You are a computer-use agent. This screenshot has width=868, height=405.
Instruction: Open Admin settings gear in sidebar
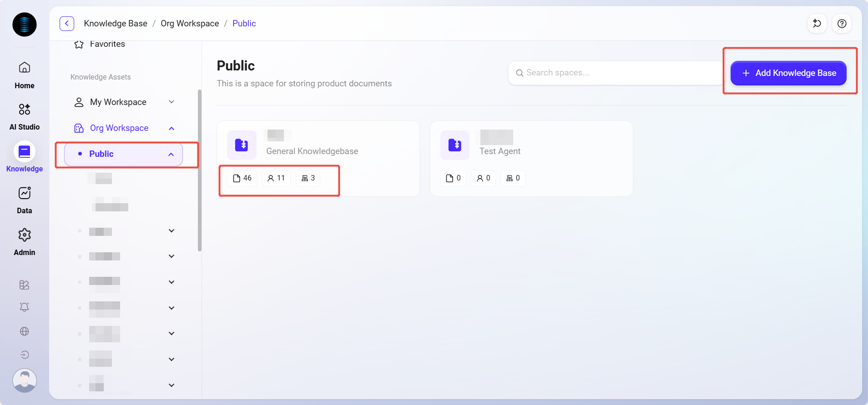coord(25,242)
